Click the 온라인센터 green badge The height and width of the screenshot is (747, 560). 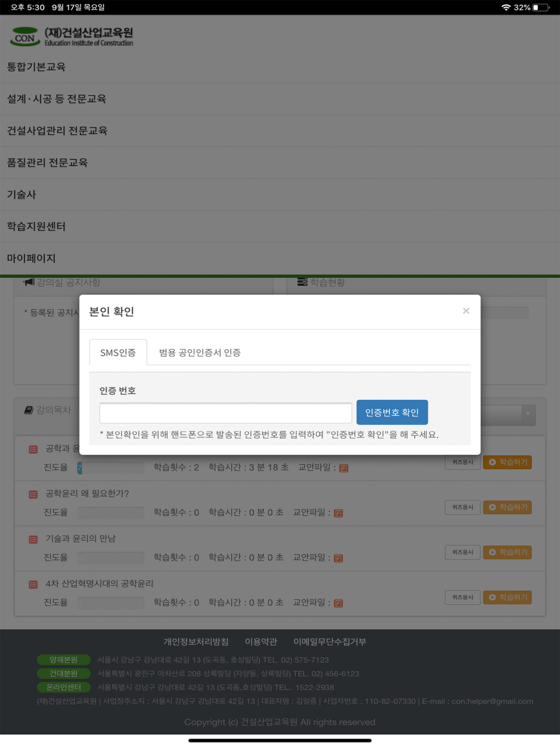pyautogui.click(x=64, y=687)
